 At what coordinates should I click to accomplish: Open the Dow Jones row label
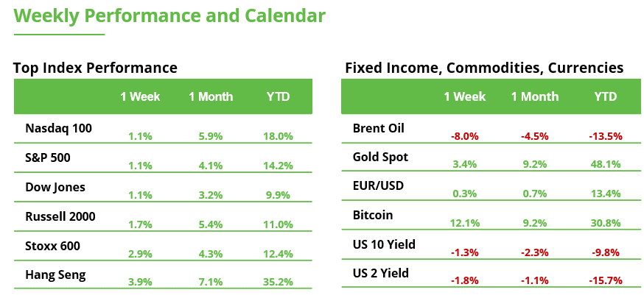point(55,187)
